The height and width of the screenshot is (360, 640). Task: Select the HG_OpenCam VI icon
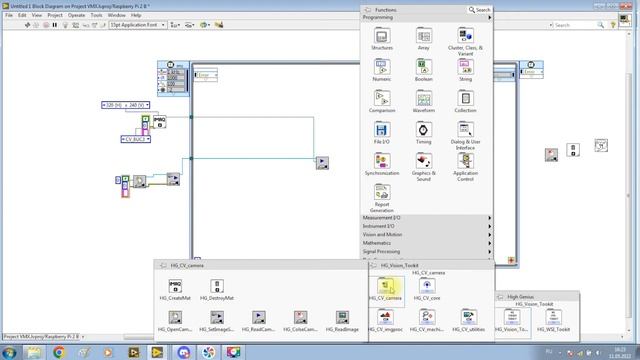click(x=175, y=317)
